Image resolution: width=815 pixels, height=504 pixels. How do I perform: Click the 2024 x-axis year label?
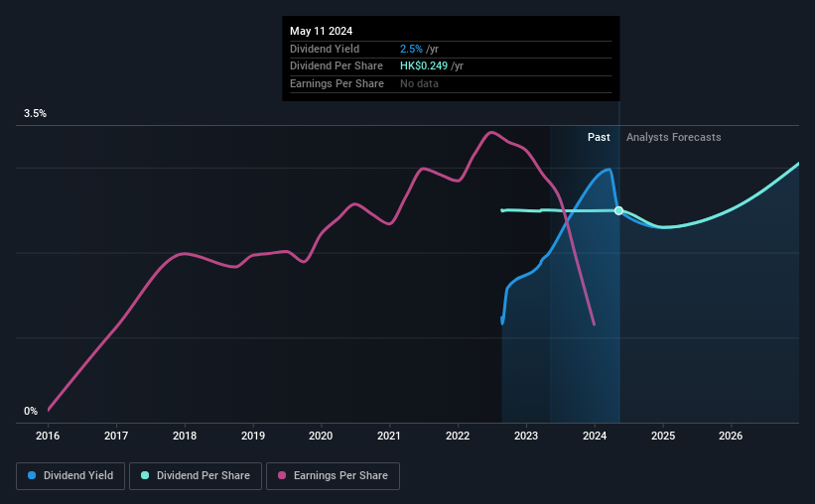click(595, 436)
